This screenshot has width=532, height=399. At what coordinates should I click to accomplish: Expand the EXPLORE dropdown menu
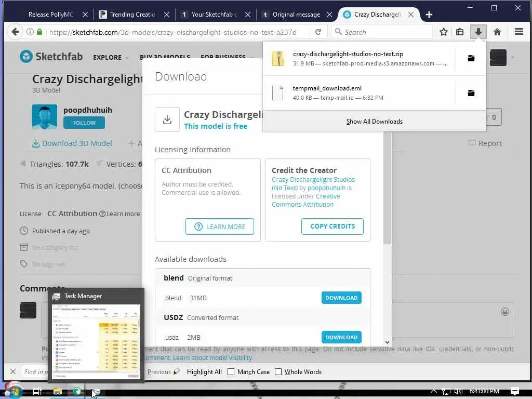click(x=111, y=57)
